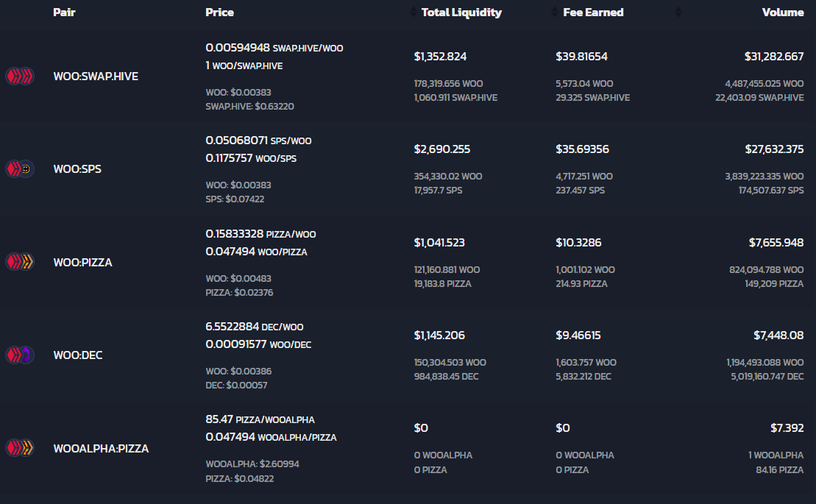Click the $2,690.255 total liquidity value
The image size is (816, 504).
[441, 149]
